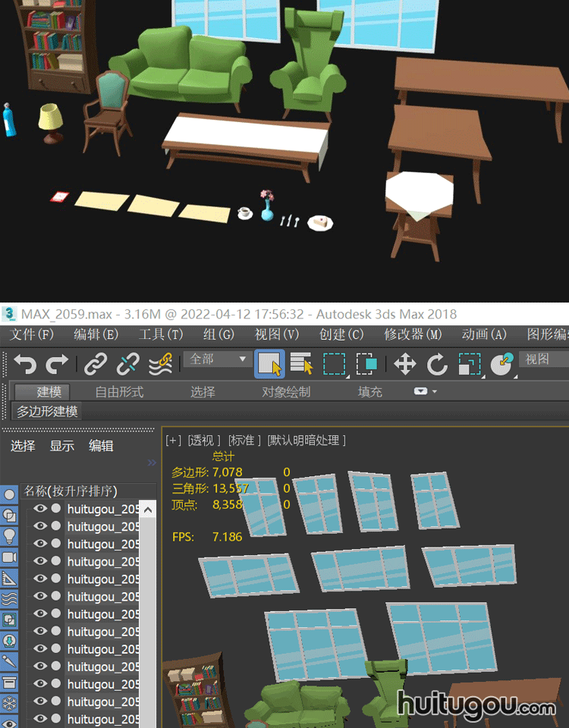
Task: Click the scroll-up arrow of the object list
Action: click(148, 510)
